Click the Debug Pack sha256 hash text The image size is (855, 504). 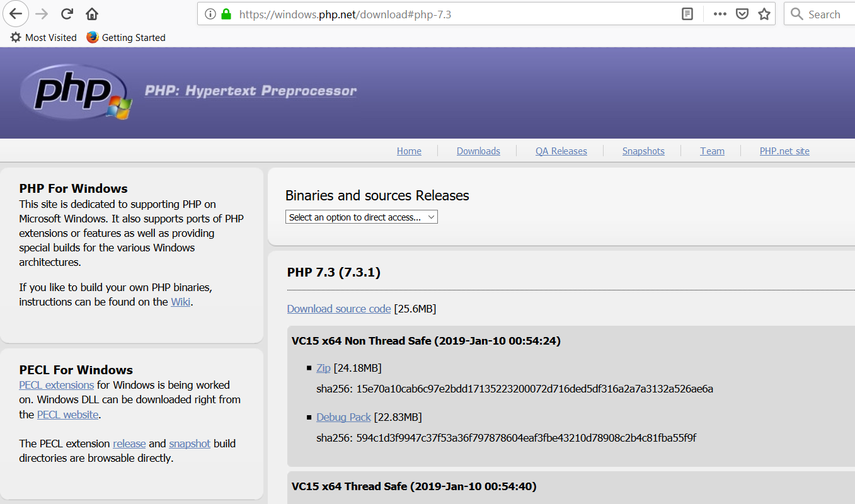pos(506,438)
